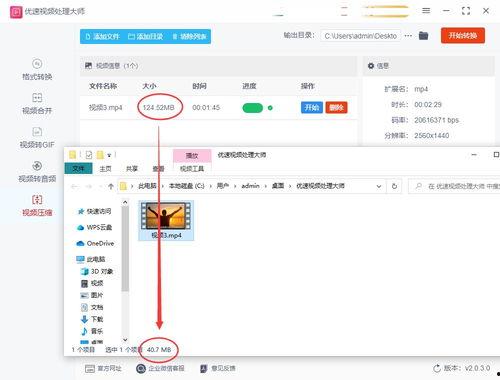Select 图片 folder in the navigation pane
Screen dimensions: 500x380
(x=92, y=295)
